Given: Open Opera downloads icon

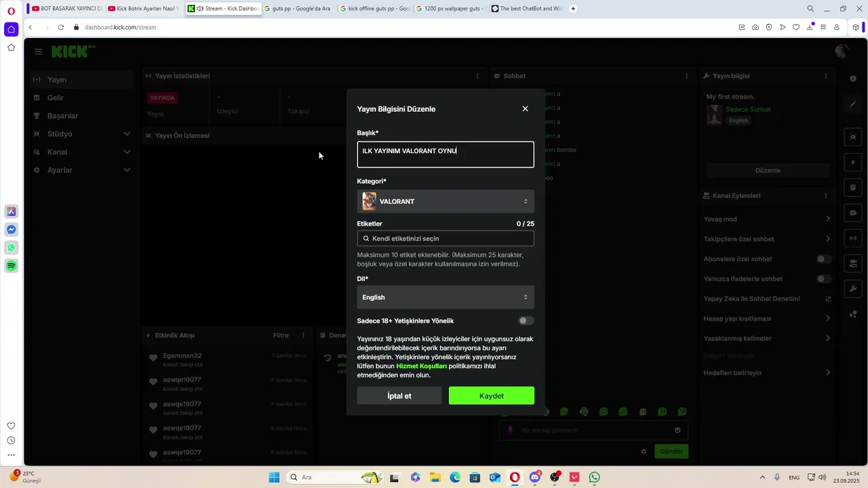Looking at the screenshot, I should pyautogui.click(x=810, y=27).
